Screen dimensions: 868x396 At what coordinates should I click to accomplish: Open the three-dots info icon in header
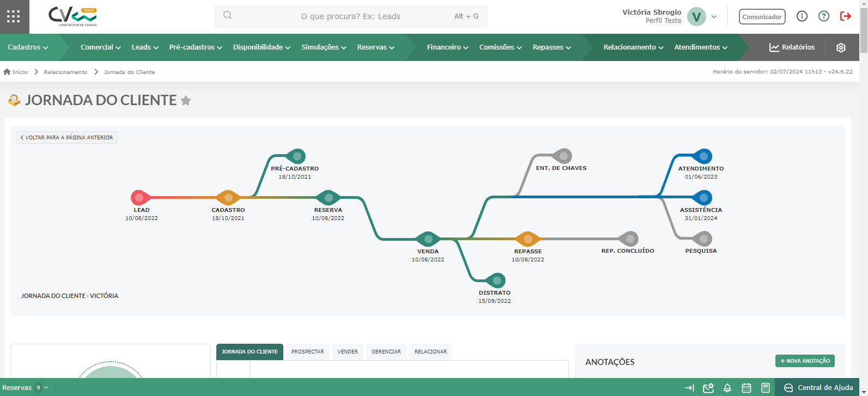click(x=802, y=16)
